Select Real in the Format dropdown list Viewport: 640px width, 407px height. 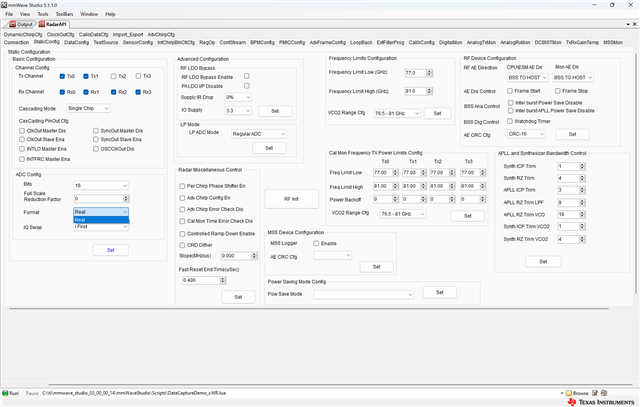tap(101, 220)
